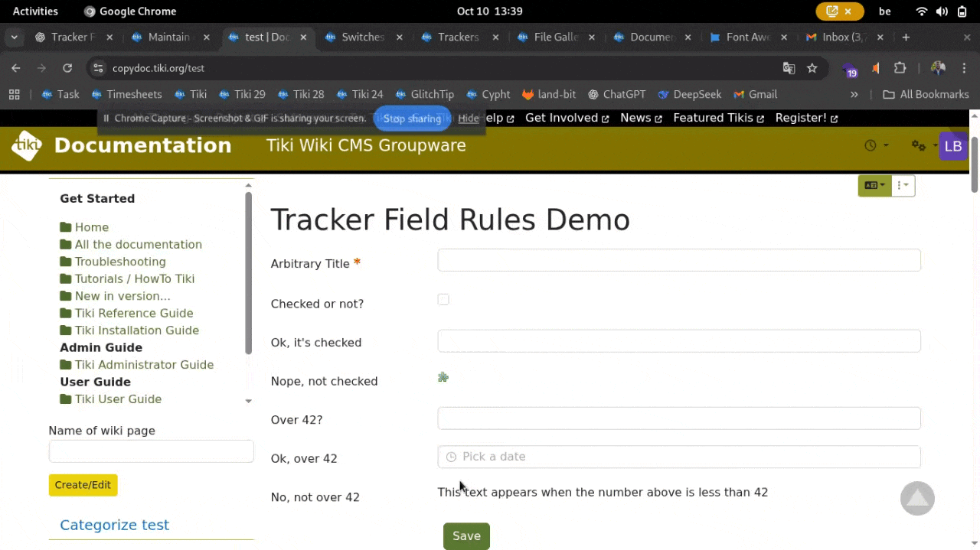Open Tiki Administrator Guide link
Image resolution: width=980 pixels, height=550 pixels.
[144, 365]
